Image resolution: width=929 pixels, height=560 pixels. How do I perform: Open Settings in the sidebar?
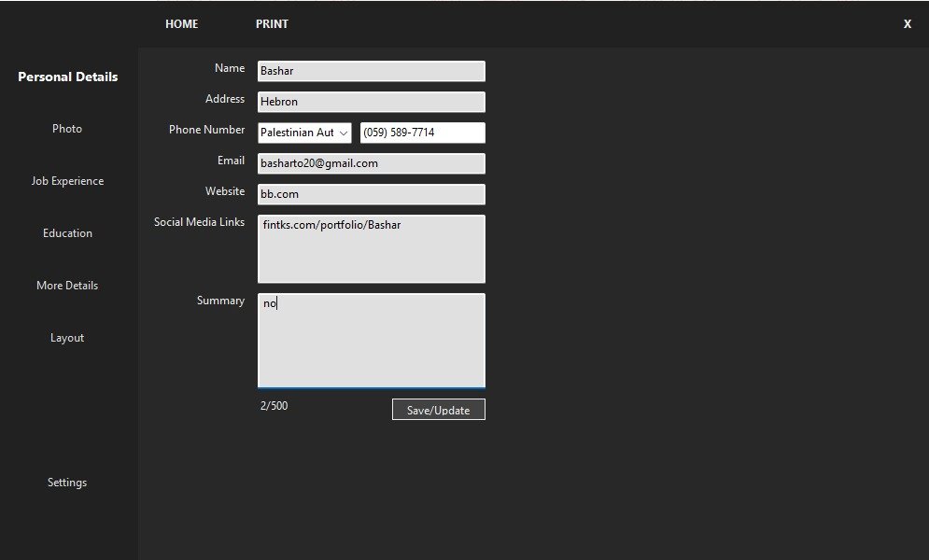pyautogui.click(x=67, y=483)
